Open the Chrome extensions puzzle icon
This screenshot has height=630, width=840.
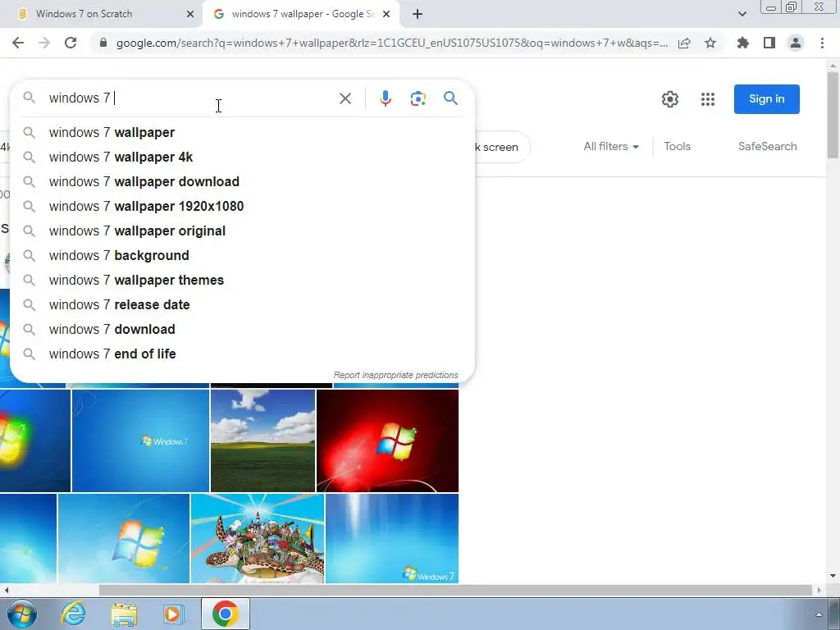pos(742,43)
